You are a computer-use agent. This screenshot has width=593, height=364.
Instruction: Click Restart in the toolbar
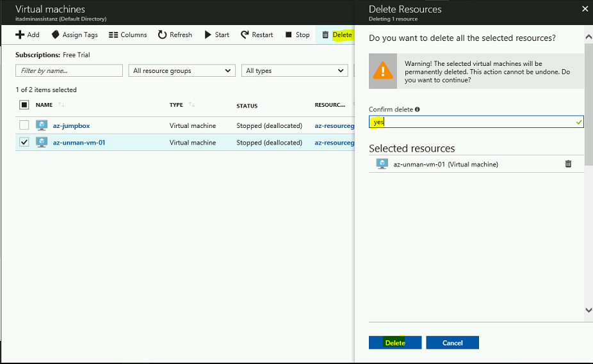(x=257, y=35)
